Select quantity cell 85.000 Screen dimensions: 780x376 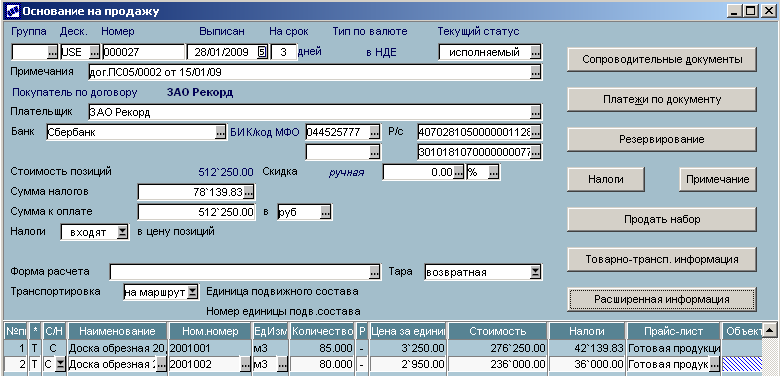(323, 348)
